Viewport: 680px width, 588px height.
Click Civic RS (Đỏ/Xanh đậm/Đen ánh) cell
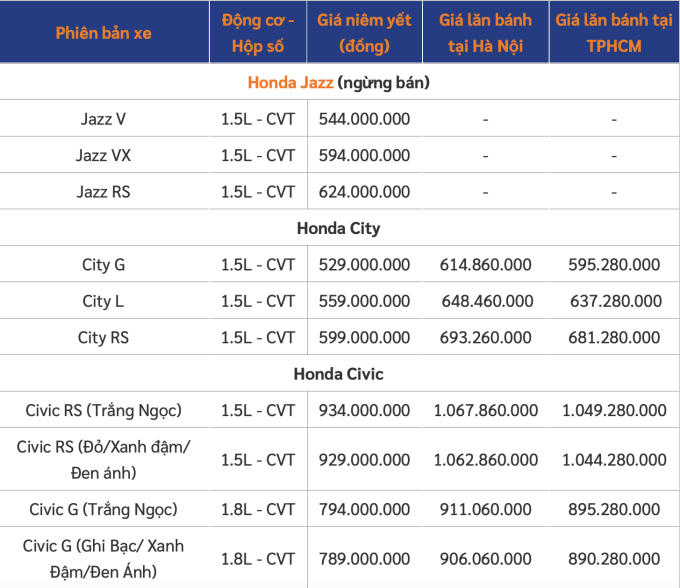103,459
